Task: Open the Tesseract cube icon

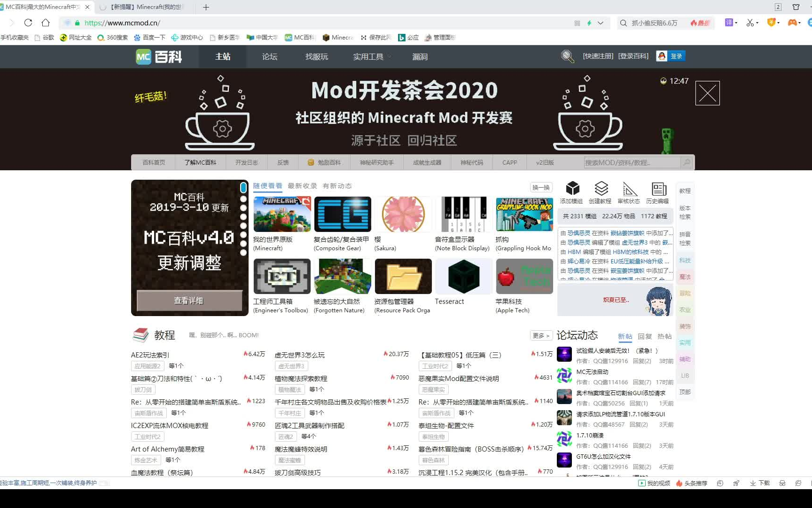Action: point(464,276)
